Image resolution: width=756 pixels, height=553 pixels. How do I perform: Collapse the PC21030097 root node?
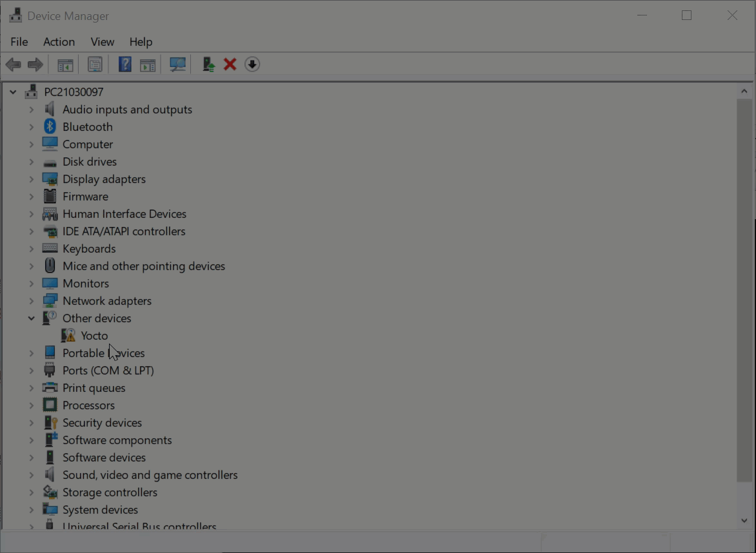coord(13,92)
